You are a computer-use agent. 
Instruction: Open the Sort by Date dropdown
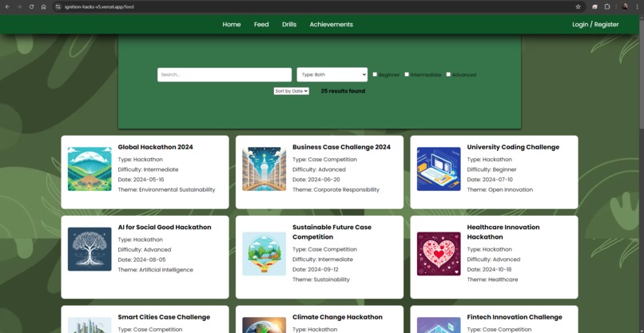(x=291, y=91)
